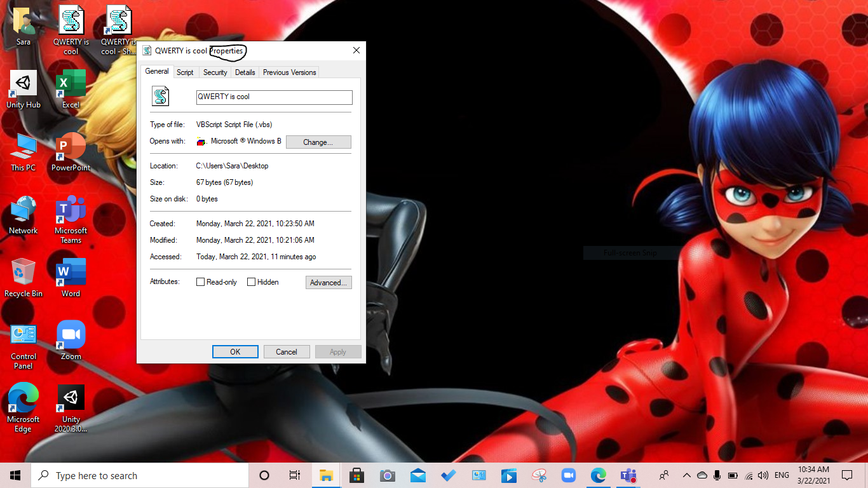Select the This PC desktop icon
The width and height of the screenshot is (868, 488).
(x=24, y=152)
